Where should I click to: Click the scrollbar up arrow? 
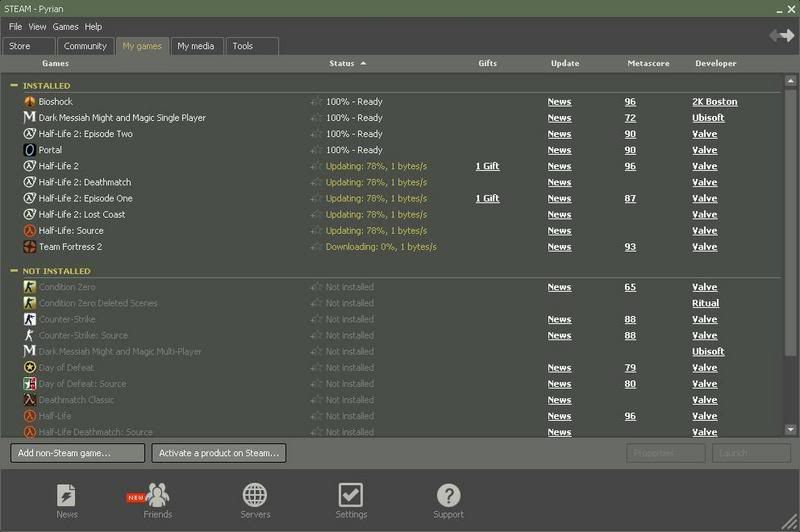coord(790,81)
